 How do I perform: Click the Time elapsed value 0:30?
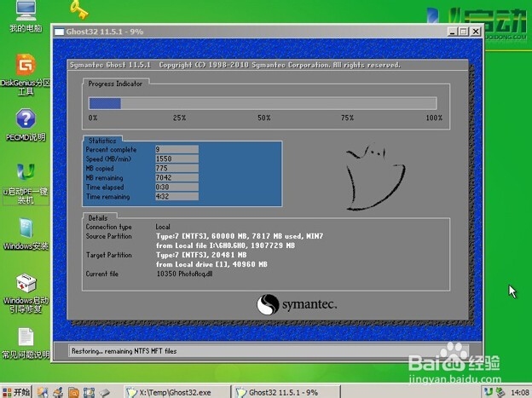(176, 187)
